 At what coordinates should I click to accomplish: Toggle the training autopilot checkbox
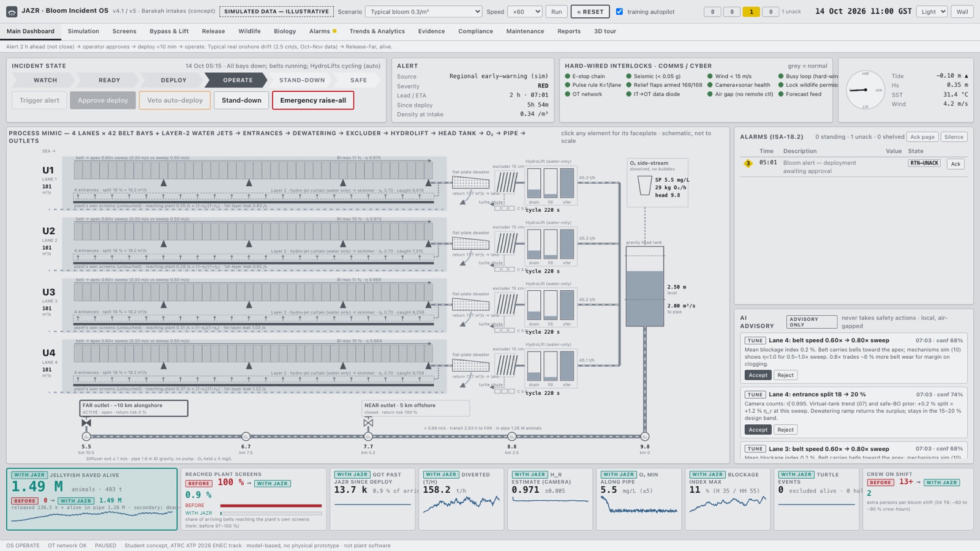coord(619,12)
